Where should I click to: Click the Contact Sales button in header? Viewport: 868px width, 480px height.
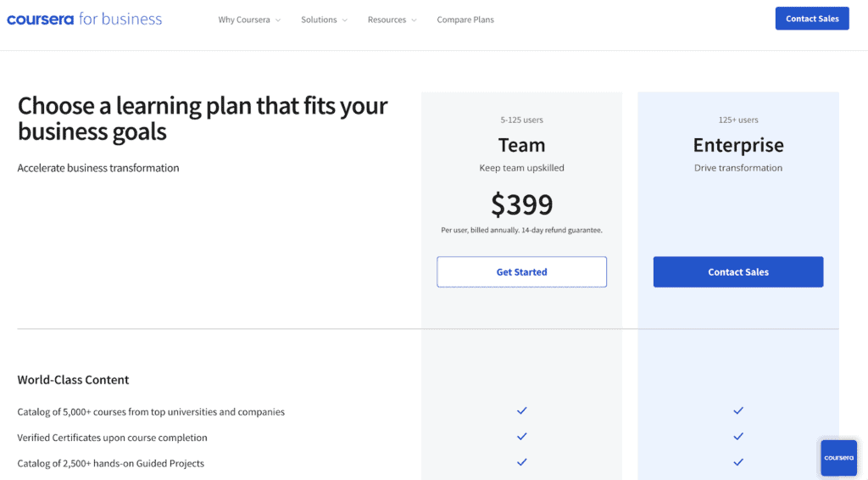[811, 19]
